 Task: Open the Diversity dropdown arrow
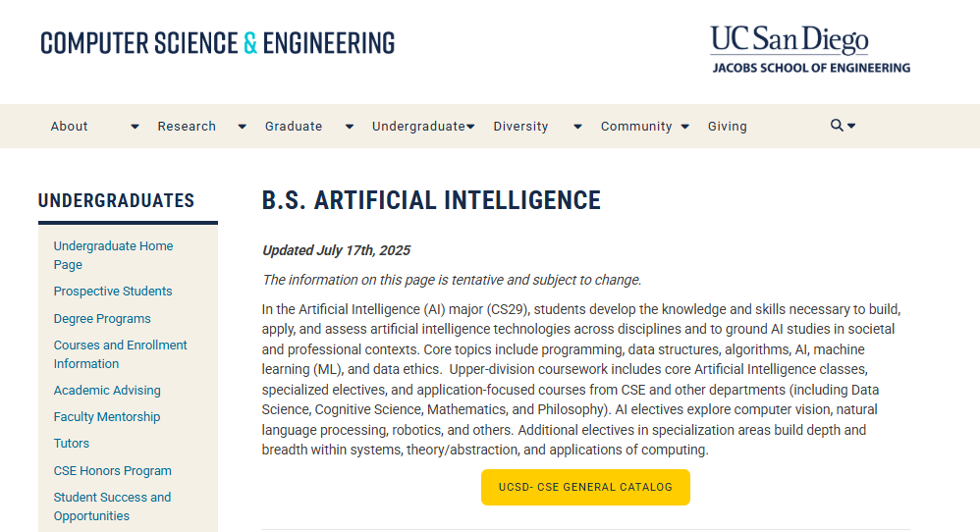click(577, 127)
